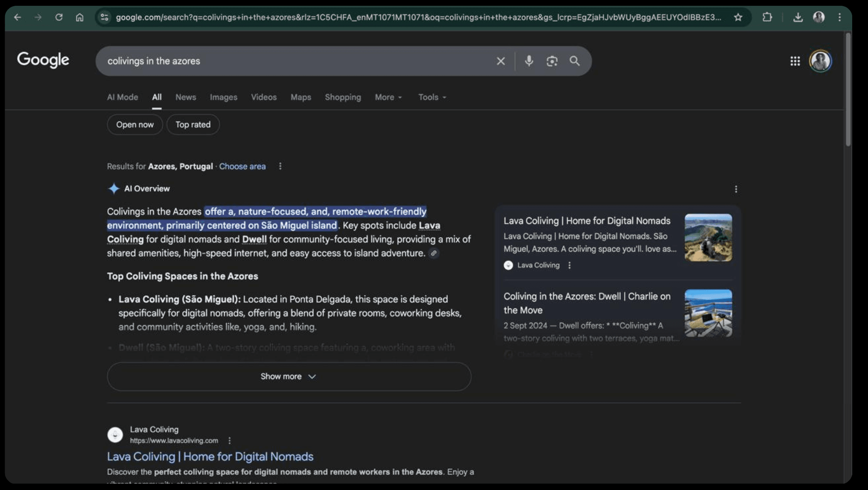The width and height of the screenshot is (868, 490).
Task: Expand the More search categories dropdown
Action: (x=388, y=97)
